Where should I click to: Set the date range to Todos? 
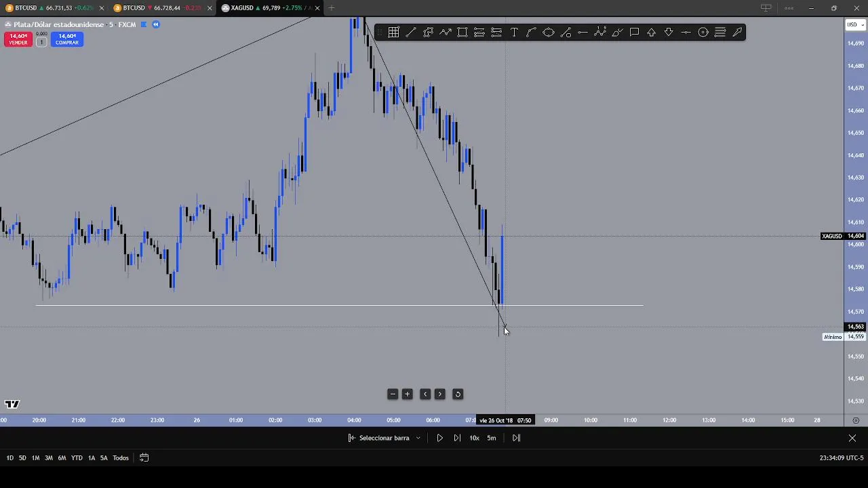[x=121, y=457]
